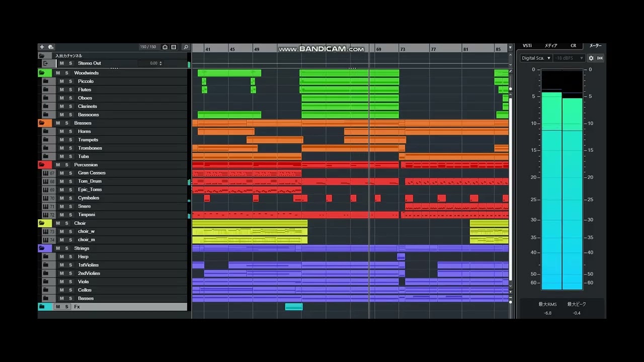Select the 2ndViolins track name
644x362 pixels.
point(89,274)
